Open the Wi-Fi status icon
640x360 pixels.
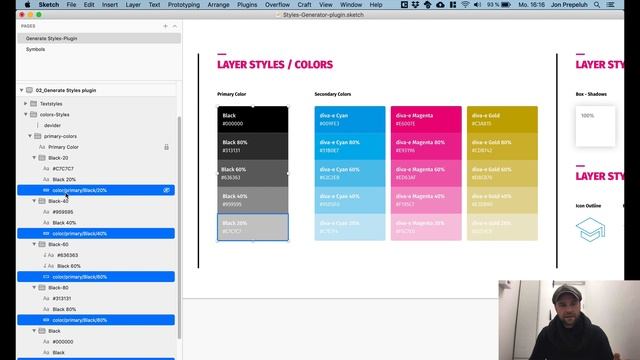click(465, 5)
